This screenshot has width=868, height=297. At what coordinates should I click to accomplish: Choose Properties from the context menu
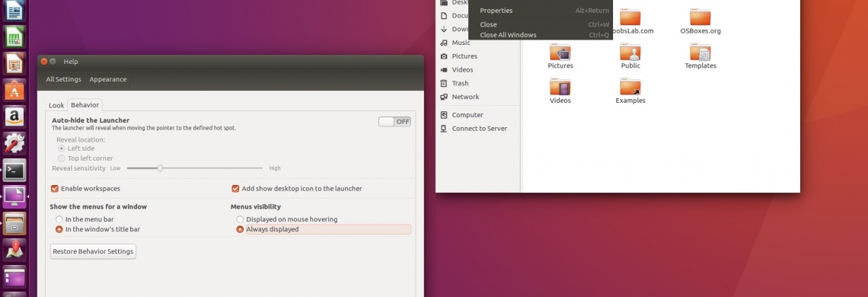[541, 11]
